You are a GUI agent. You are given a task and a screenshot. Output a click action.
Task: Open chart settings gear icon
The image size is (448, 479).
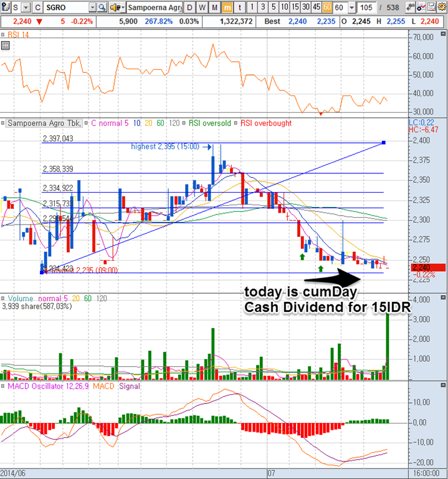tap(442, 7)
